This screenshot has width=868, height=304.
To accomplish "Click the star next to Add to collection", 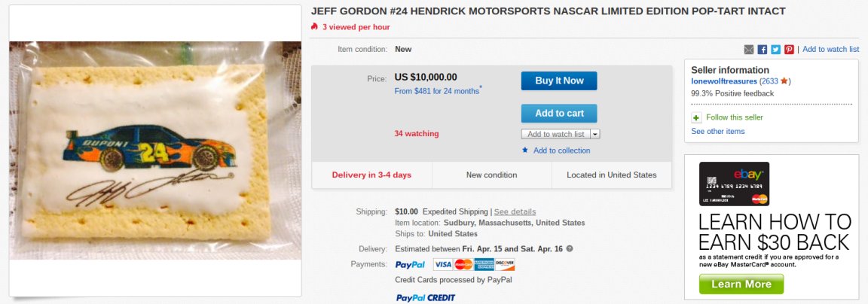I will click(525, 150).
